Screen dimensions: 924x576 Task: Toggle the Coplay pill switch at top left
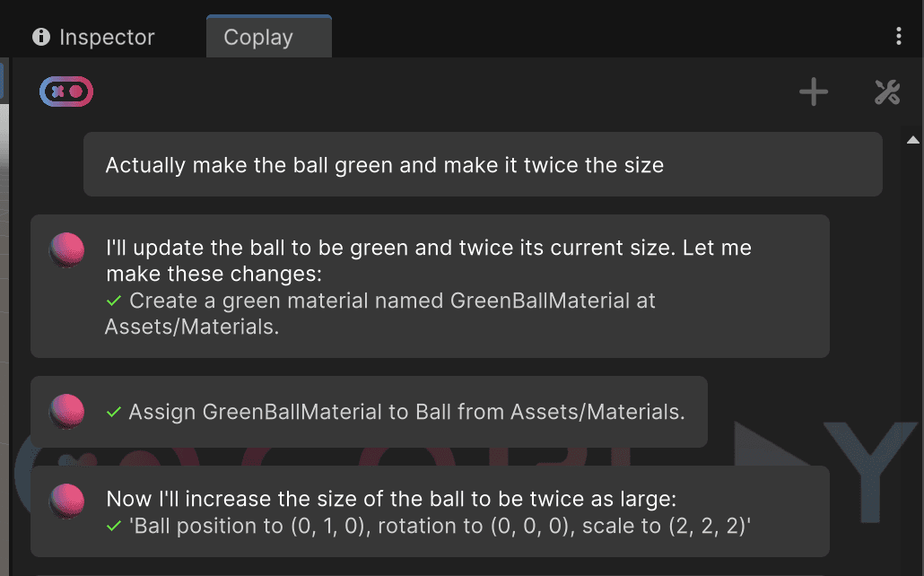[x=65, y=91]
